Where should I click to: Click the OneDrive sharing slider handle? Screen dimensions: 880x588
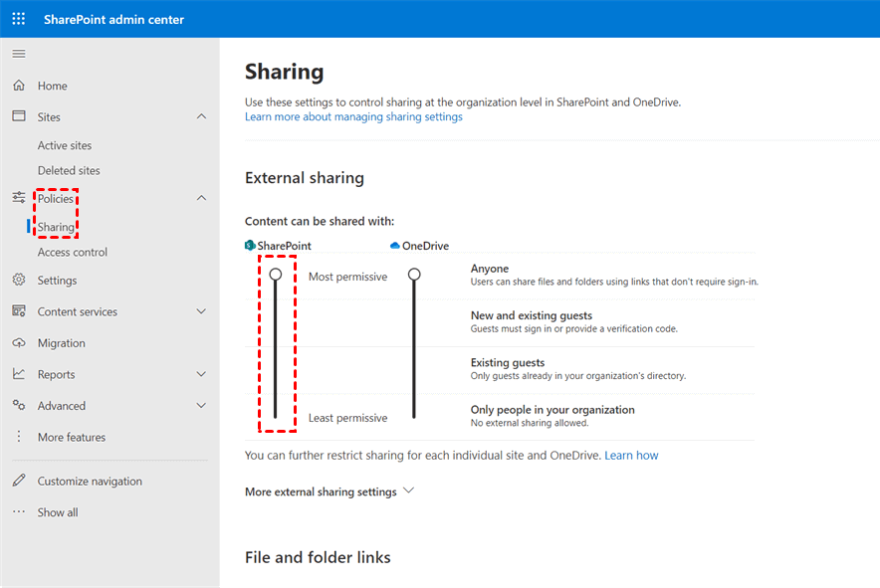coord(414,274)
